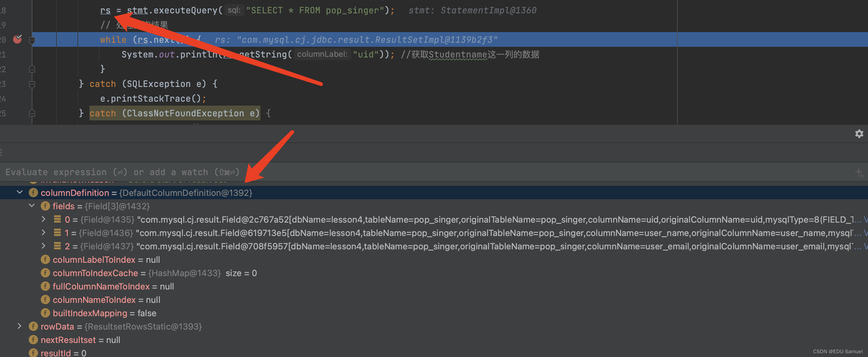Click array element icon of index 2
The width and height of the screenshot is (868, 357).
58,246
